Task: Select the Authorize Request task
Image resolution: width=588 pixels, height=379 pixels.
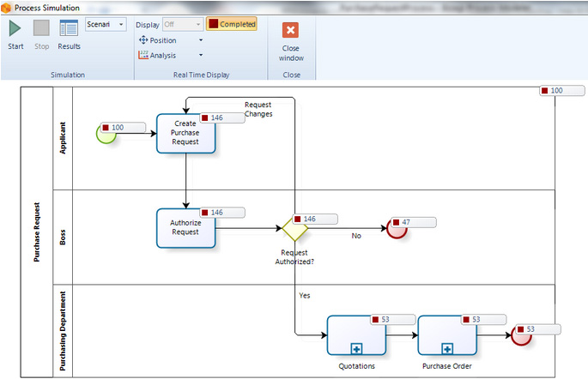Action: tap(185, 228)
